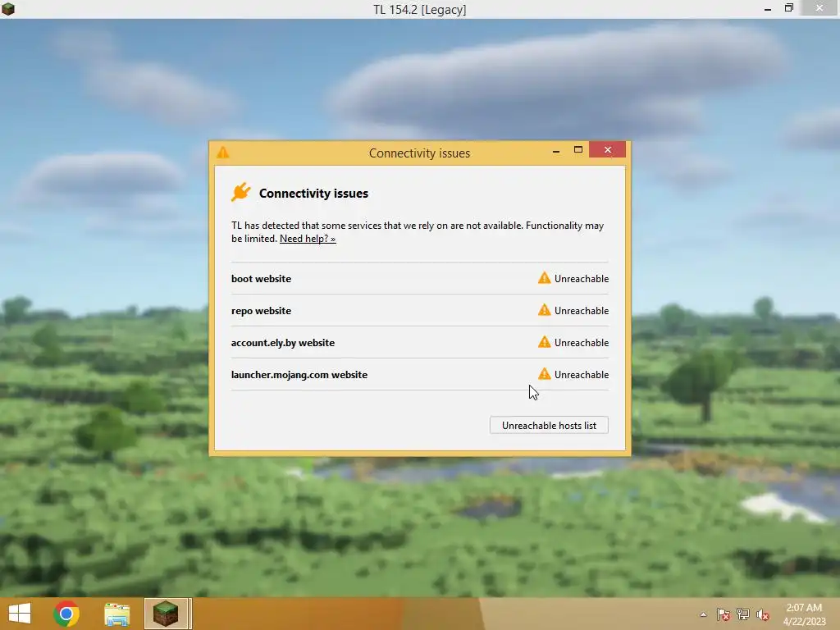840x630 pixels.
Task: Click the TL launcher block icon in main title bar
Action: click(8, 8)
